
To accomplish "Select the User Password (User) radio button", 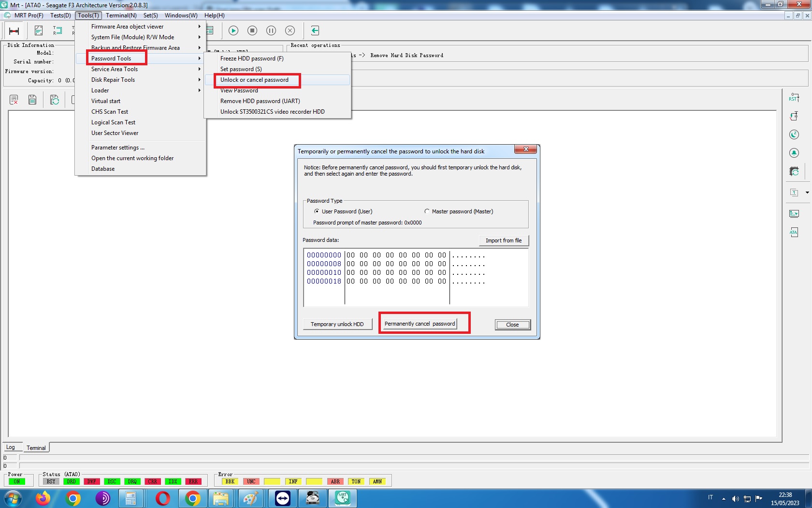I will (317, 211).
